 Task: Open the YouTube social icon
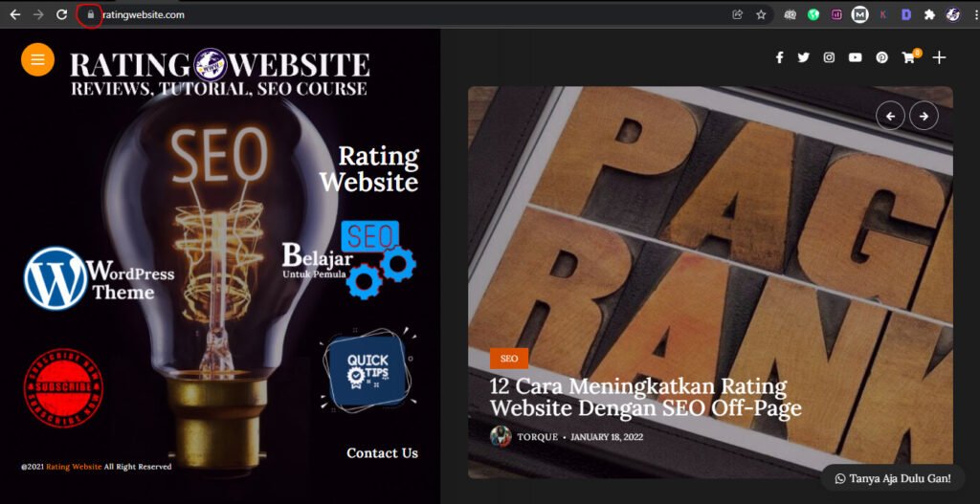click(x=855, y=57)
